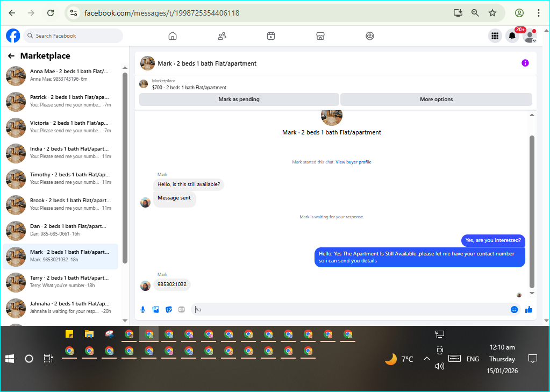The image size is (550, 392).
Task: Open the Windows Start menu
Action: click(10, 358)
